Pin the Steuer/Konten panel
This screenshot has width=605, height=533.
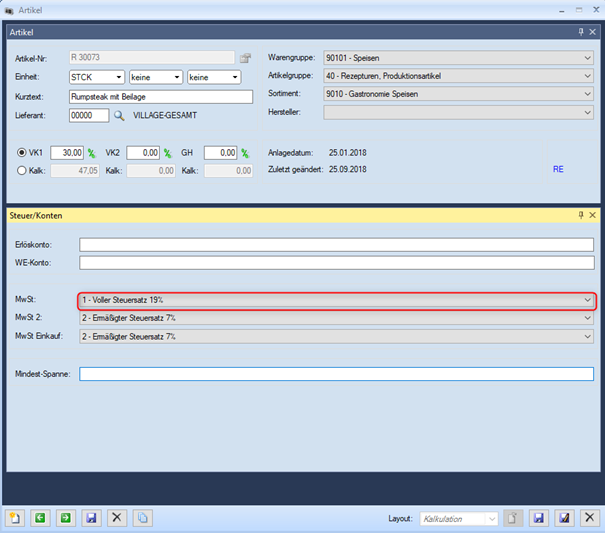pos(581,215)
